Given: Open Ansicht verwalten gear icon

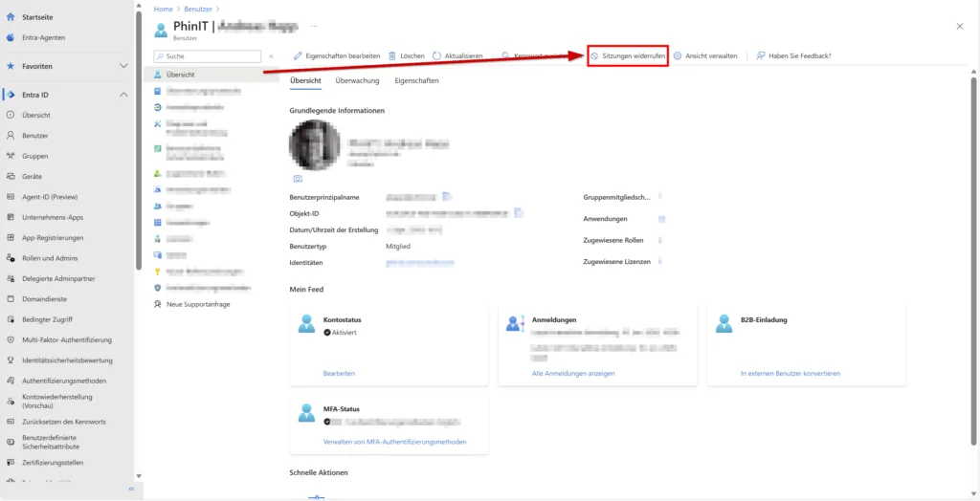Looking at the screenshot, I should [678, 56].
